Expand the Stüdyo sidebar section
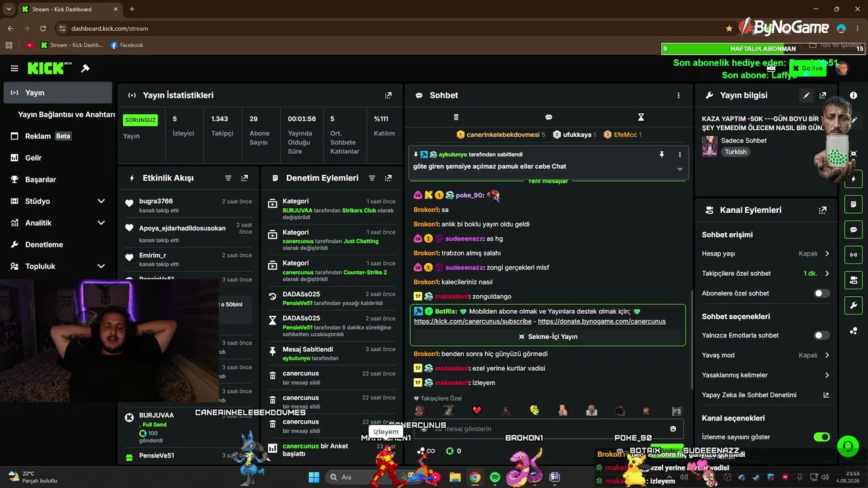This screenshot has width=868, height=488. point(101,201)
